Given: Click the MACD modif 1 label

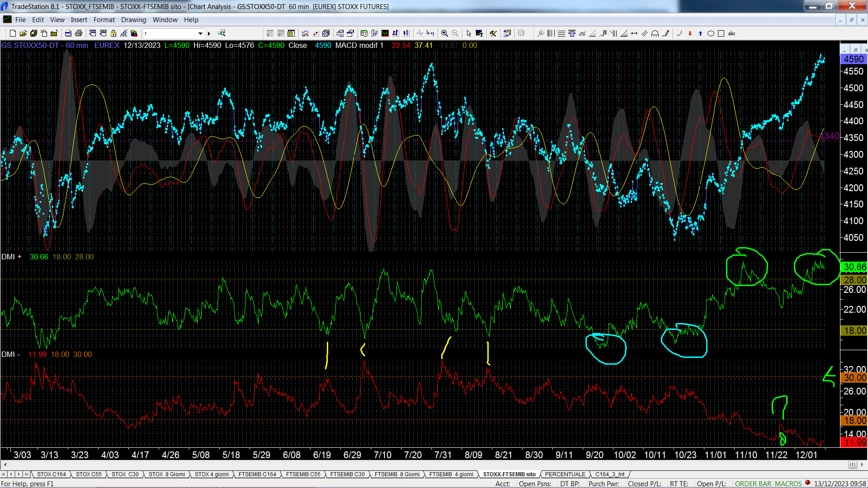Looking at the screenshot, I should coord(359,45).
